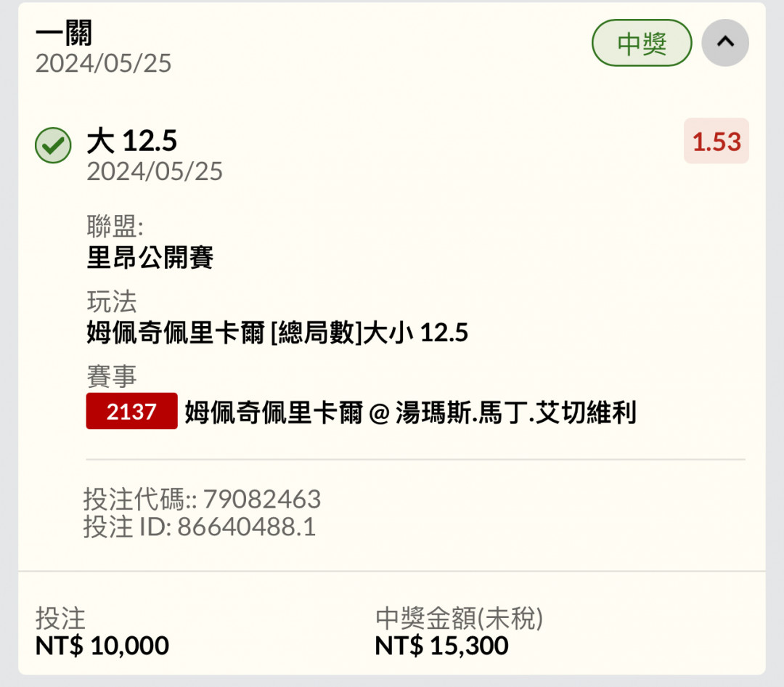Image resolution: width=784 pixels, height=687 pixels.
Task: Click the 投注 stake label
Action: [60, 619]
